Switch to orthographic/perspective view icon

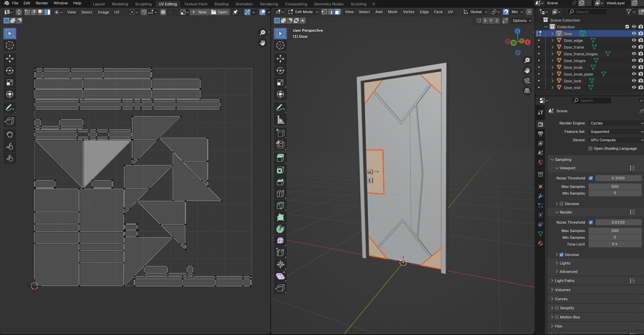527,91
